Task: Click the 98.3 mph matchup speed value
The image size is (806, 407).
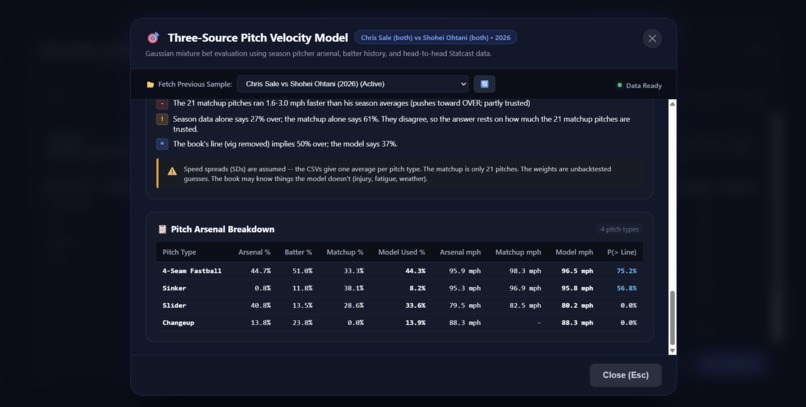Action: click(525, 271)
